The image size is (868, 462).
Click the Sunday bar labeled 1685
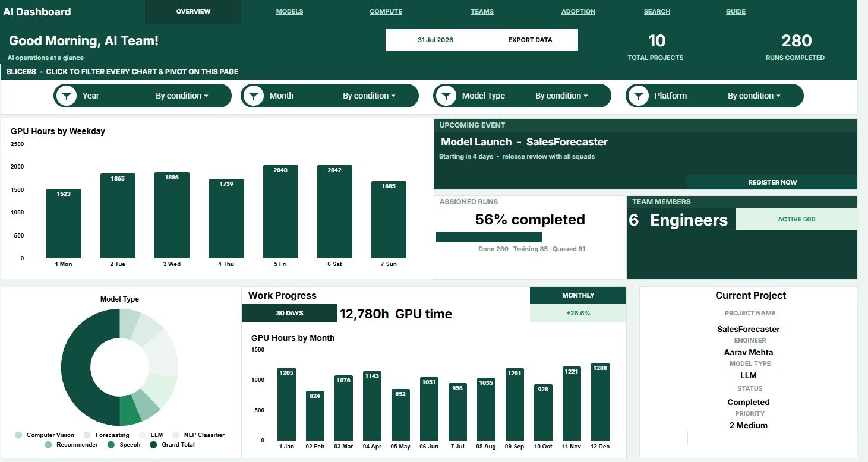tap(389, 220)
